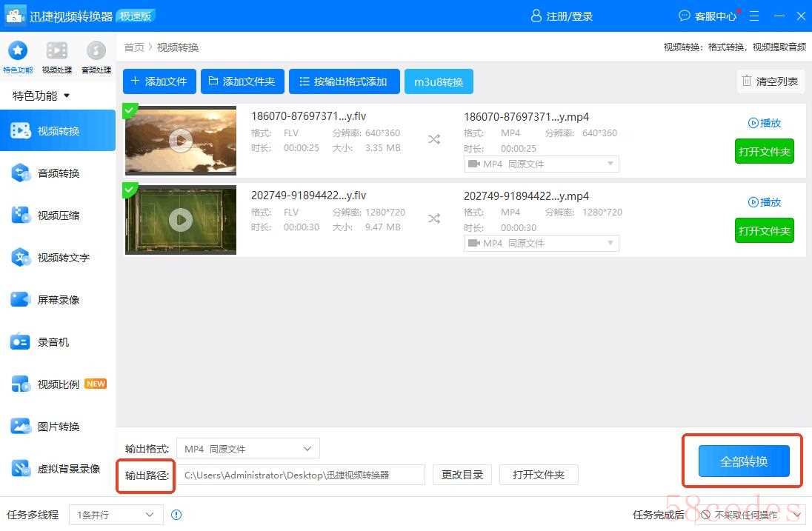Open 客服中心 chat icon
This screenshot has height=531, width=812.
click(708, 16)
